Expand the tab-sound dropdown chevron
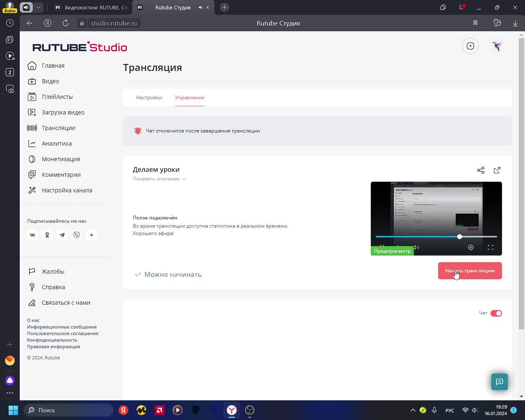525x420 pixels. 38,7
